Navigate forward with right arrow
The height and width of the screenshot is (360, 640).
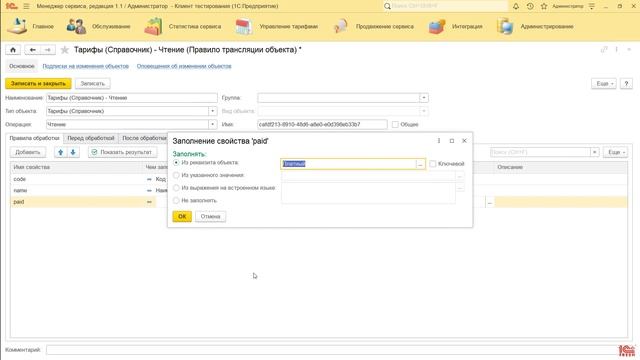click(48, 50)
